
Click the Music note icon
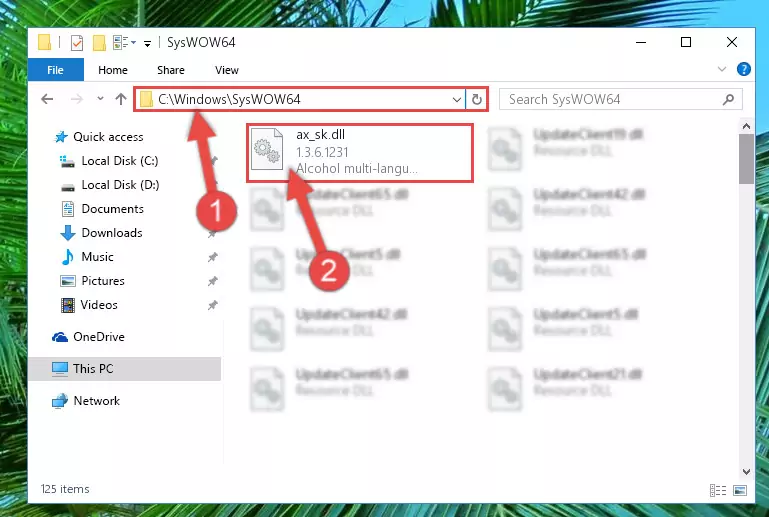[x=68, y=257]
